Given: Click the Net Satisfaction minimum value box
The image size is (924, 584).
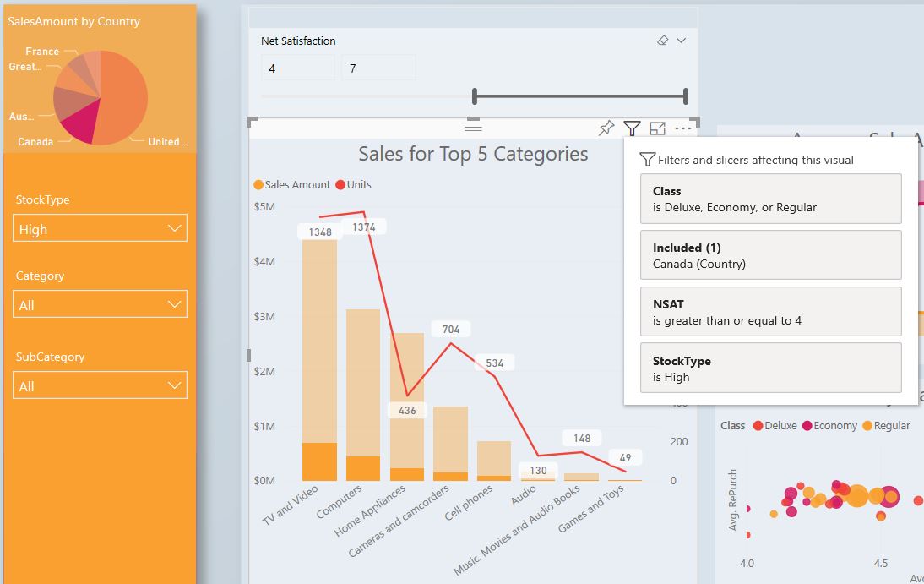Looking at the screenshot, I should coord(298,68).
